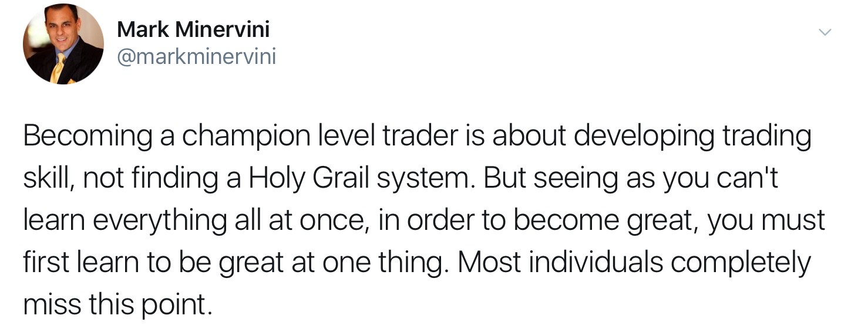Click the Mark Minervini display name
This screenshot has height=329, width=868.
click(193, 29)
